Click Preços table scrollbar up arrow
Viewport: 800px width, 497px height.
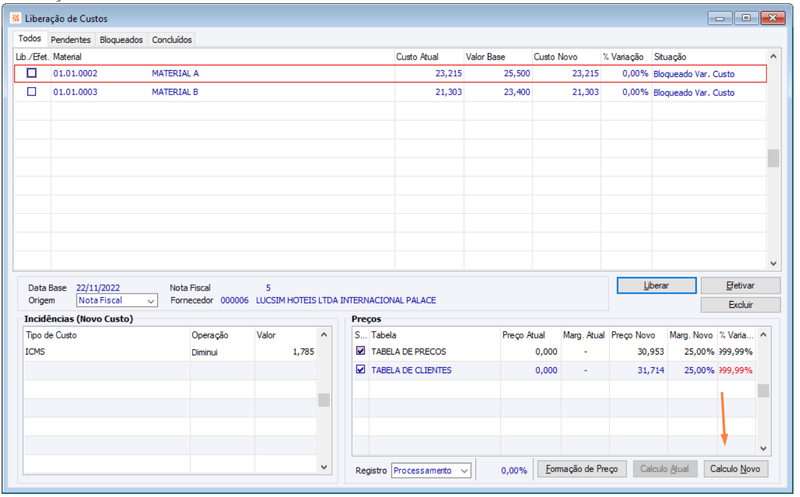(x=763, y=335)
